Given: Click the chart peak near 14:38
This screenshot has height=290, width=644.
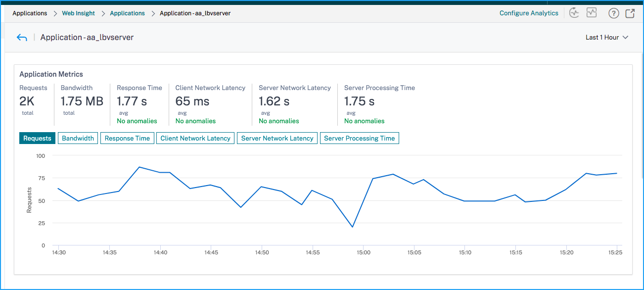Looking at the screenshot, I should pos(139,167).
